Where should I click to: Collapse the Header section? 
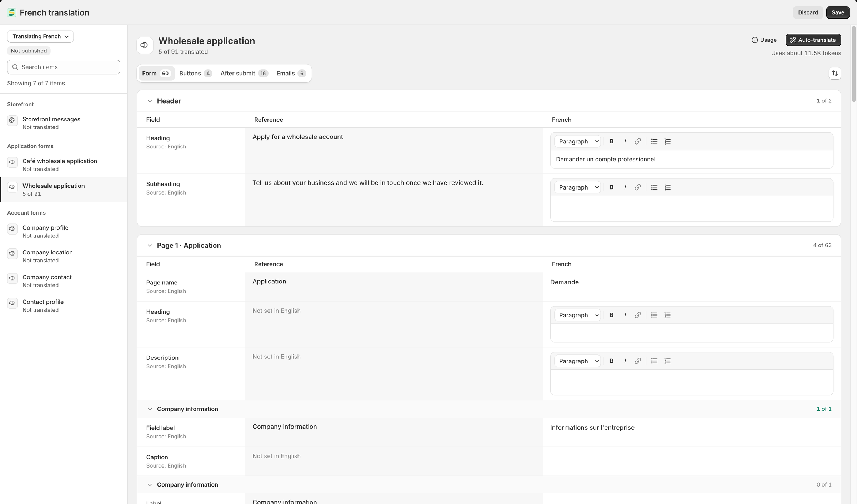pos(150,101)
